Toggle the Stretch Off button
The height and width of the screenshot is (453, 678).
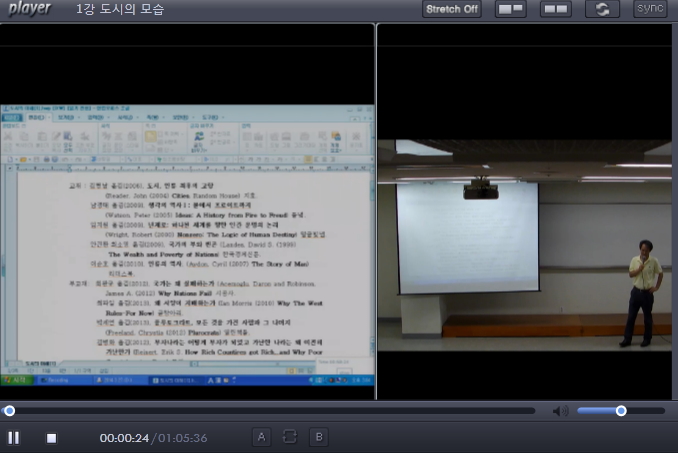click(x=451, y=10)
